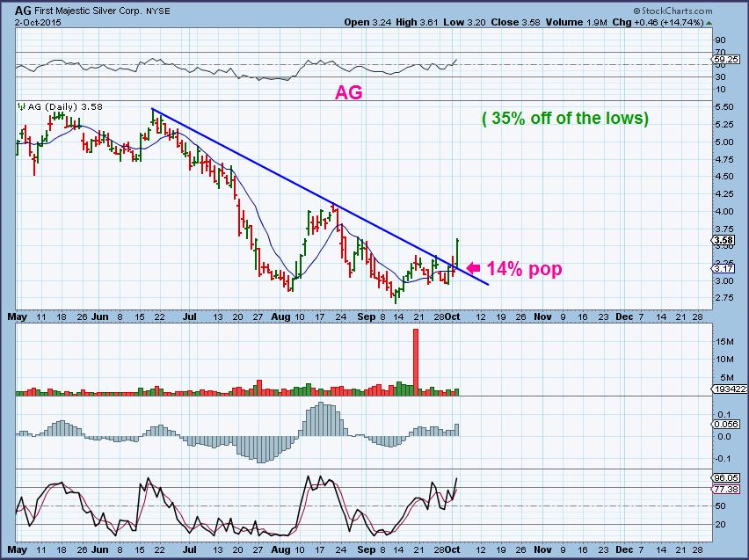
Task: Click the 96.05 stochastic value tag
Action: click(x=726, y=478)
